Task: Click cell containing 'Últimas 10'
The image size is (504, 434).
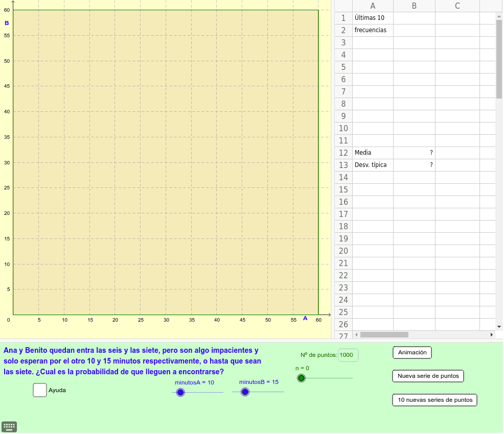Action: pos(373,18)
